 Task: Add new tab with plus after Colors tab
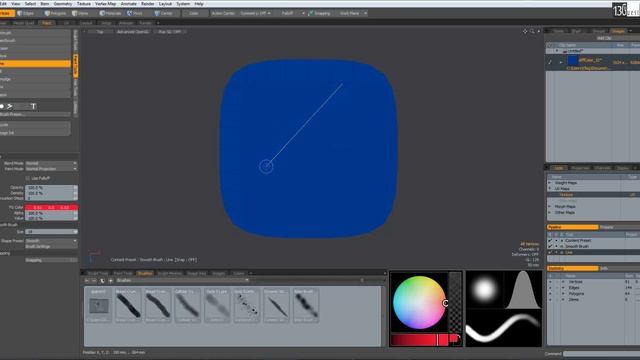click(251, 273)
